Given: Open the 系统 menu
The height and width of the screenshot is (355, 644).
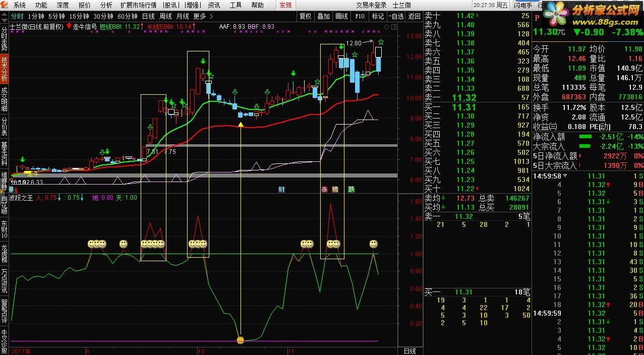Looking at the screenshot, I should tap(19, 5).
